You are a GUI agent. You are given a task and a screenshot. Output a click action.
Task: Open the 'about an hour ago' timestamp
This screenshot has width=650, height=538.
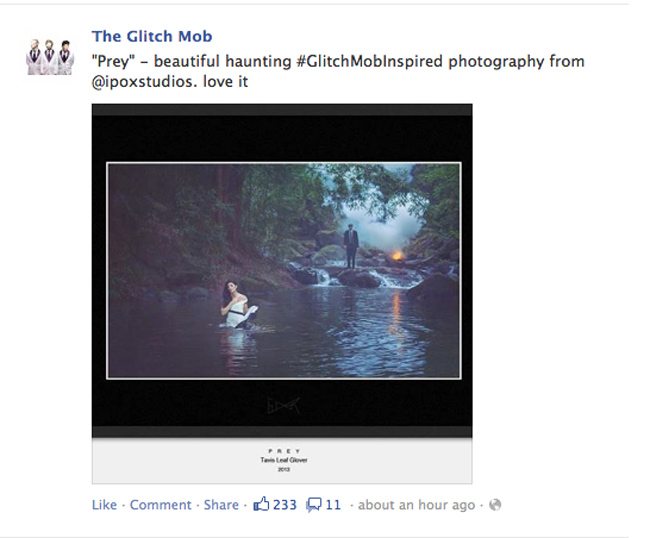click(416, 505)
